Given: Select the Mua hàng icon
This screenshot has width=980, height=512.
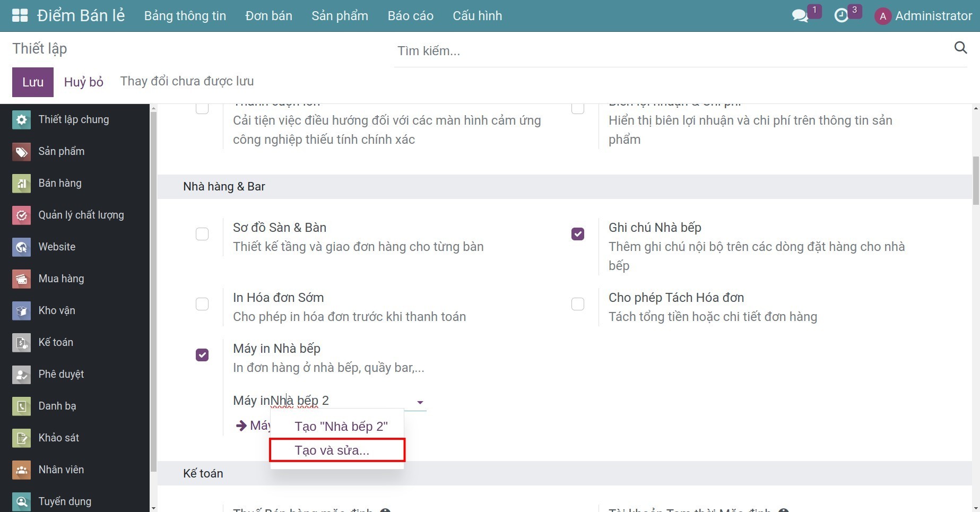Looking at the screenshot, I should tap(21, 279).
